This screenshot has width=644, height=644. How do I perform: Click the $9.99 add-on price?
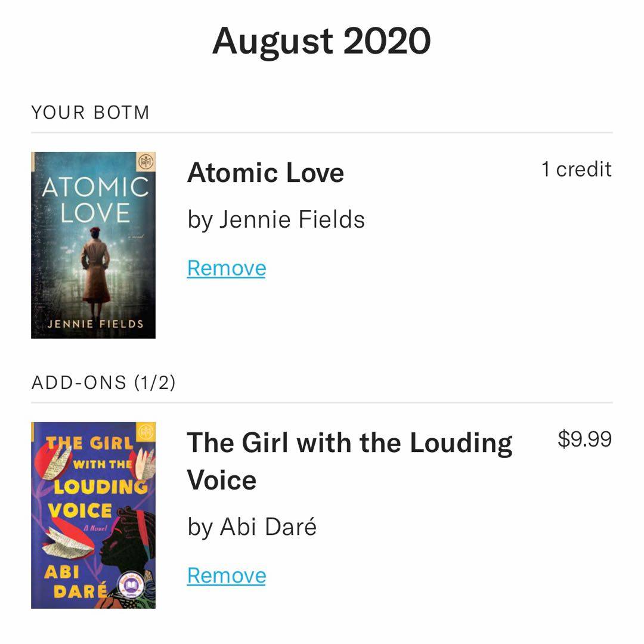[x=584, y=439]
